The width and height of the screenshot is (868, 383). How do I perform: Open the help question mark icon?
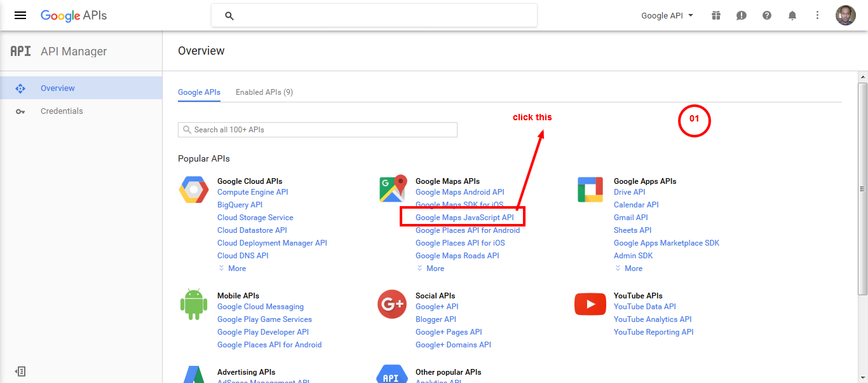(767, 15)
